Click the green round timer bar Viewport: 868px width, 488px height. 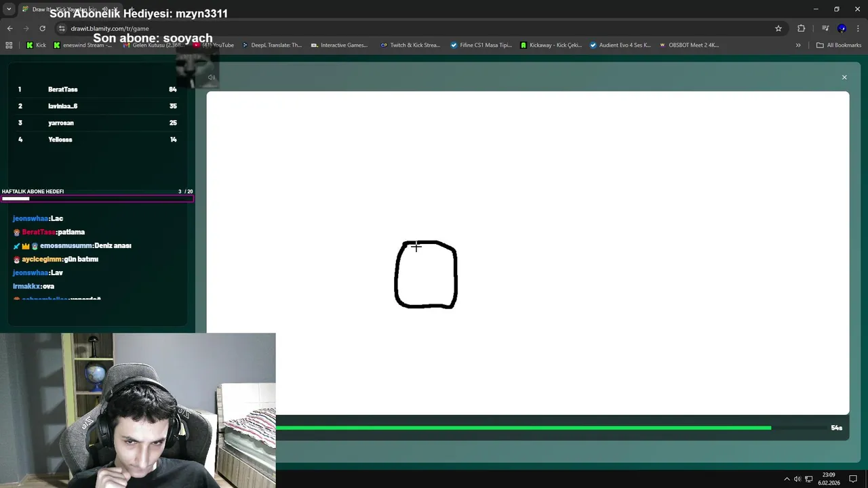click(524, 428)
